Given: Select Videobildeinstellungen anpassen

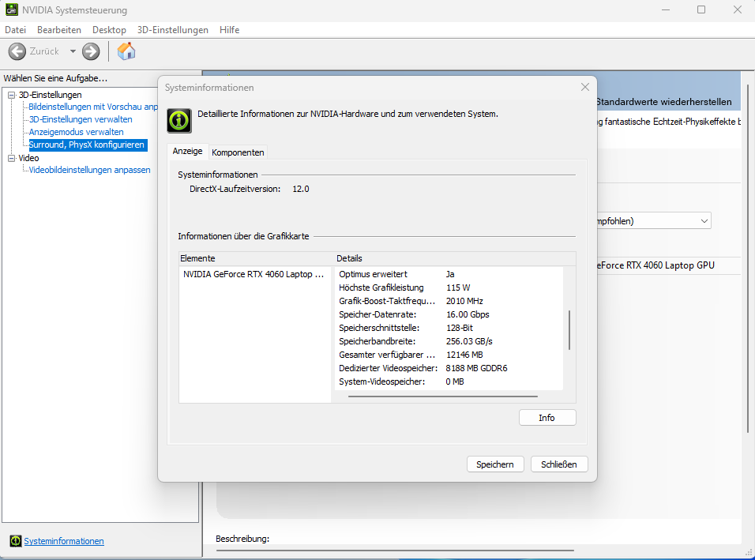Looking at the screenshot, I should click(x=89, y=170).
